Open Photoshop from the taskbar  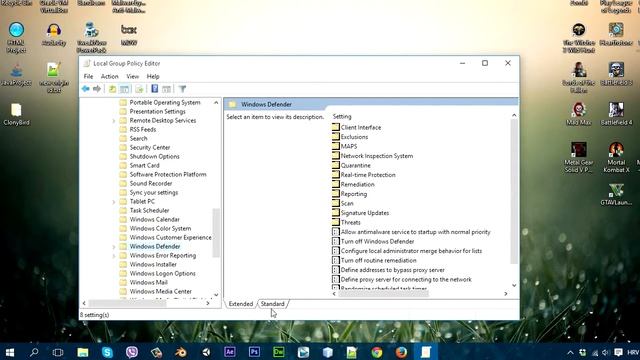254,352
